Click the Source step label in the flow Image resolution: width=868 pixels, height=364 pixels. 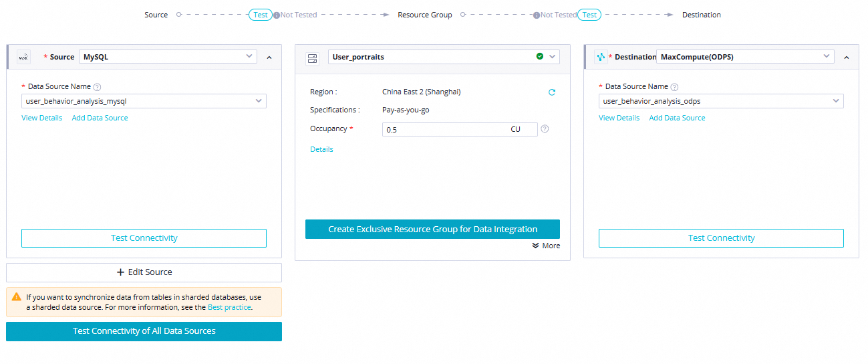click(x=156, y=15)
